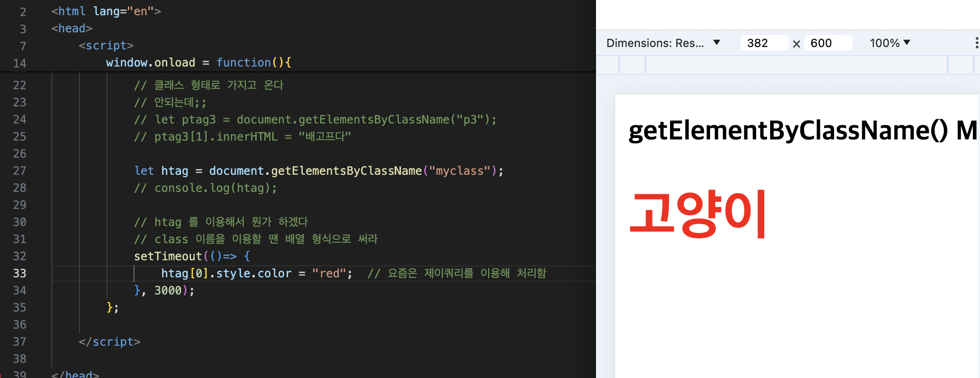Edit the viewport height field 600

(828, 43)
